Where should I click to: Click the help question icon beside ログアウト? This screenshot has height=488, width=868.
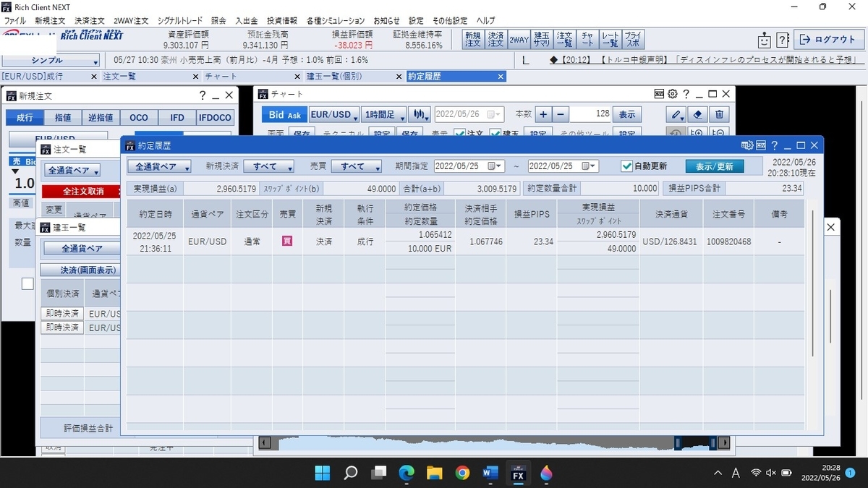[x=783, y=40]
